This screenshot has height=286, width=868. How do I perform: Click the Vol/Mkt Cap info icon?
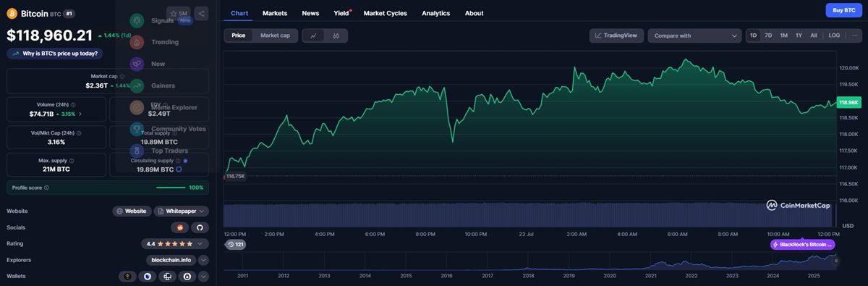78,133
